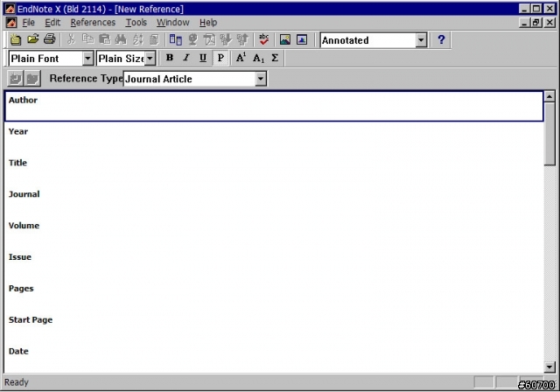Close the New Reference child window
Image resolution: width=560 pixels, height=392 pixels.
click(x=549, y=23)
